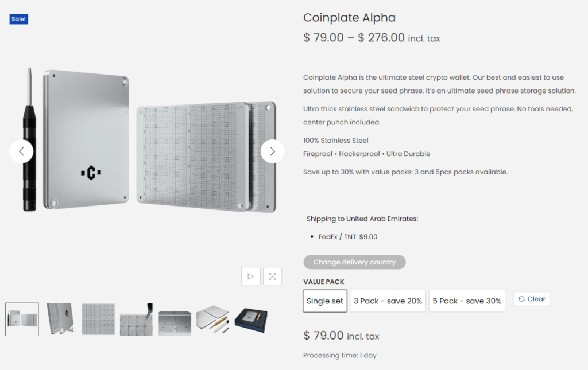Play the product video
This screenshot has width=588, height=370.
point(251,276)
